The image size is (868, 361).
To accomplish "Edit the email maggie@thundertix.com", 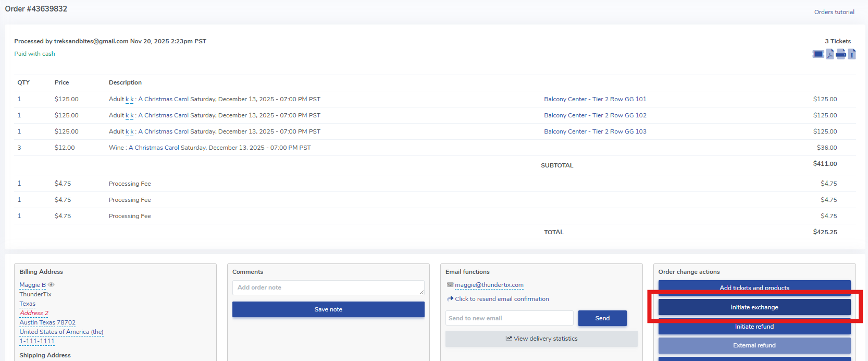I will click(489, 285).
